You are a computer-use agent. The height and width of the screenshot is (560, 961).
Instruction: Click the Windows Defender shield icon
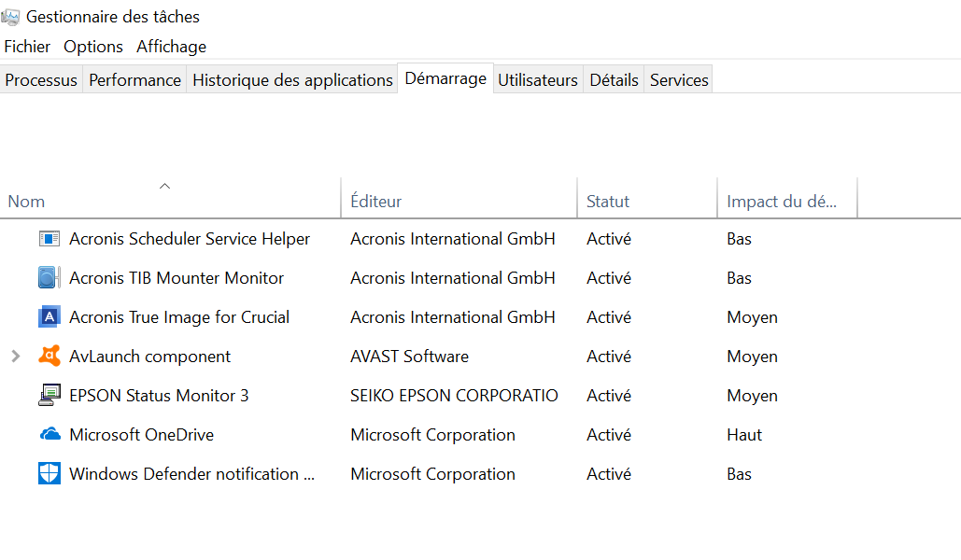(49, 474)
